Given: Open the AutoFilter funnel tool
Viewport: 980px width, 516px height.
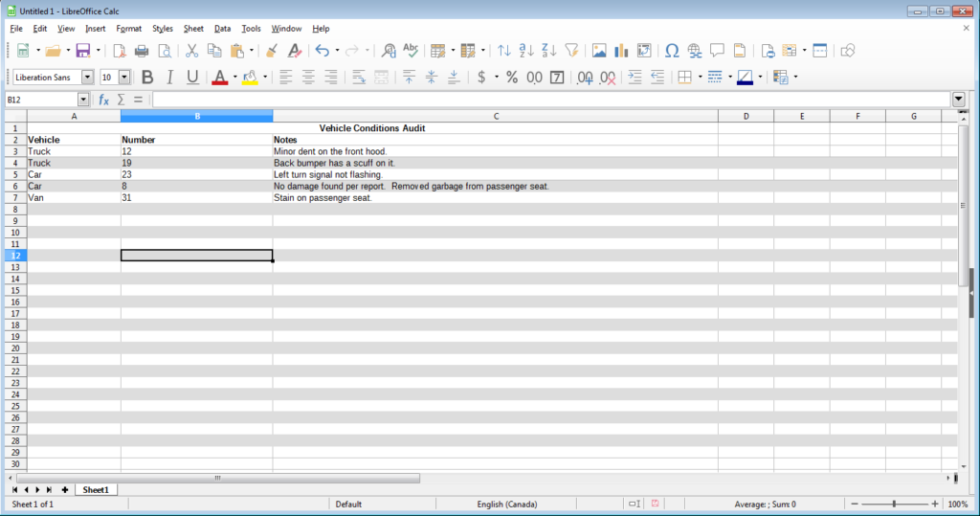Looking at the screenshot, I should [571, 51].
